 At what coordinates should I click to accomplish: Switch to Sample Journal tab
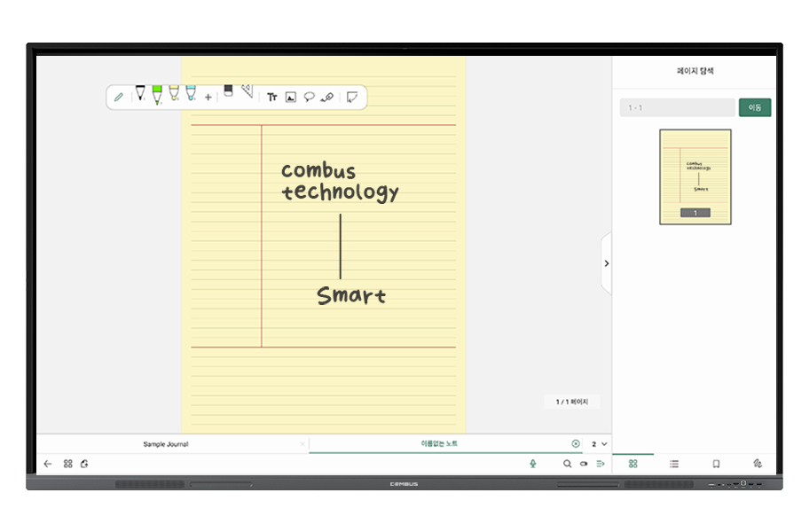[166, 444]
